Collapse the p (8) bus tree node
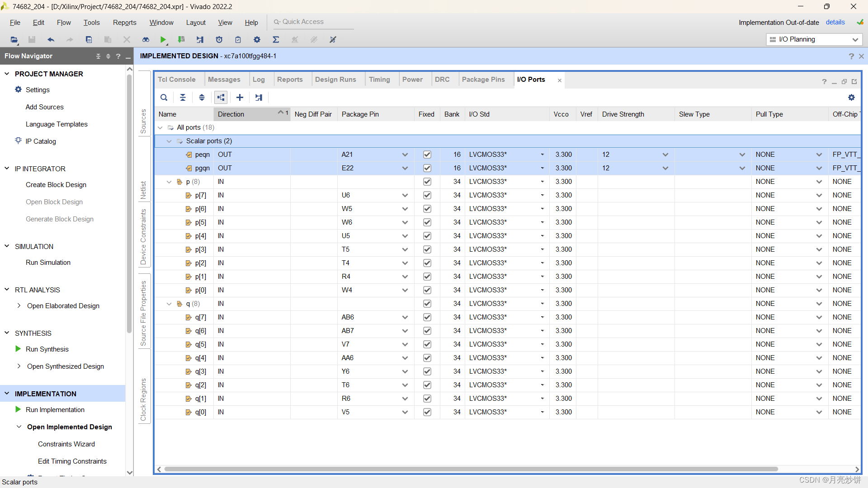This screenshot has width=868, height=488. (169, 182)
